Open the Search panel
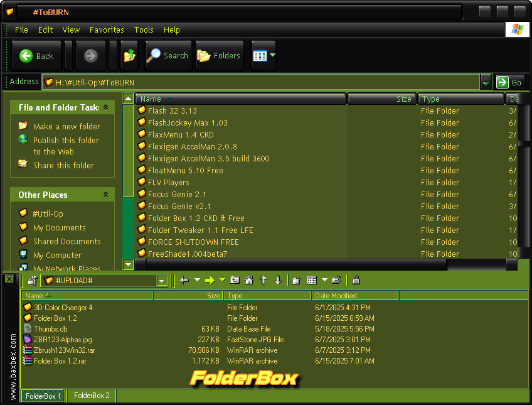 [x=168, y=56]
